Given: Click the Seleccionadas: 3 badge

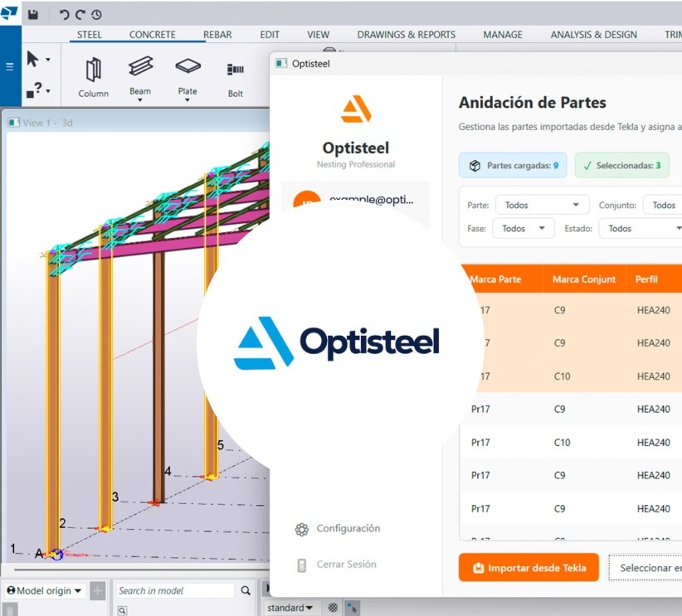Looking at the screenshot, I should (x=621, y=165).
